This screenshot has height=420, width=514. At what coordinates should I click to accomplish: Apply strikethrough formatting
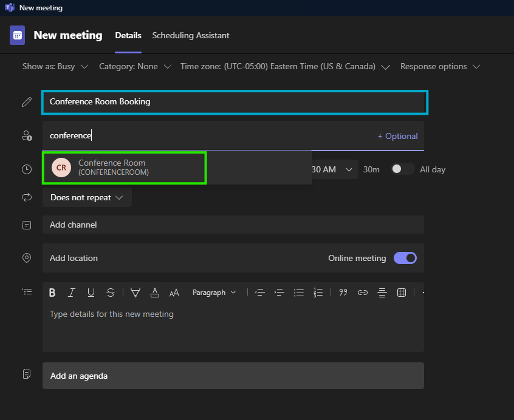[x=111, y=293]
